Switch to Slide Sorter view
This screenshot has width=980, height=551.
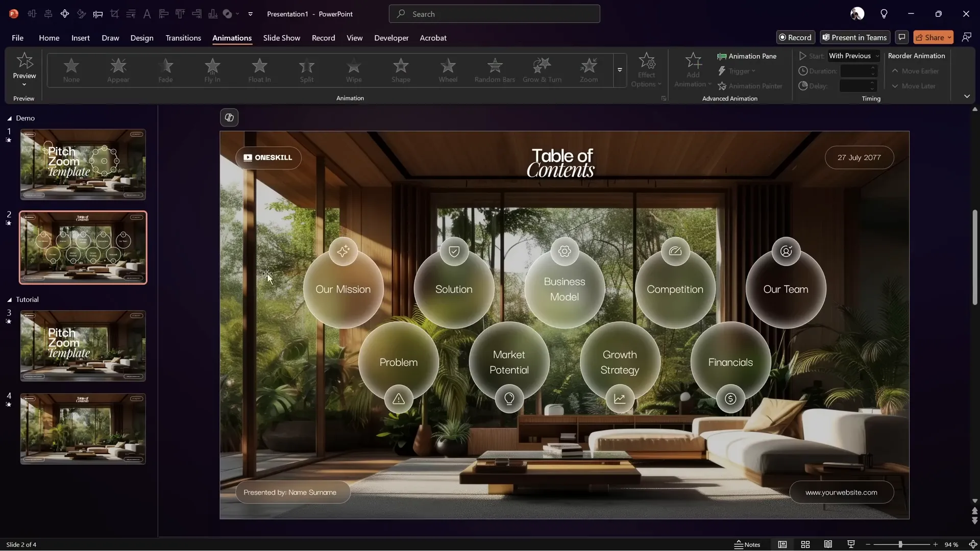pos(805,544)
